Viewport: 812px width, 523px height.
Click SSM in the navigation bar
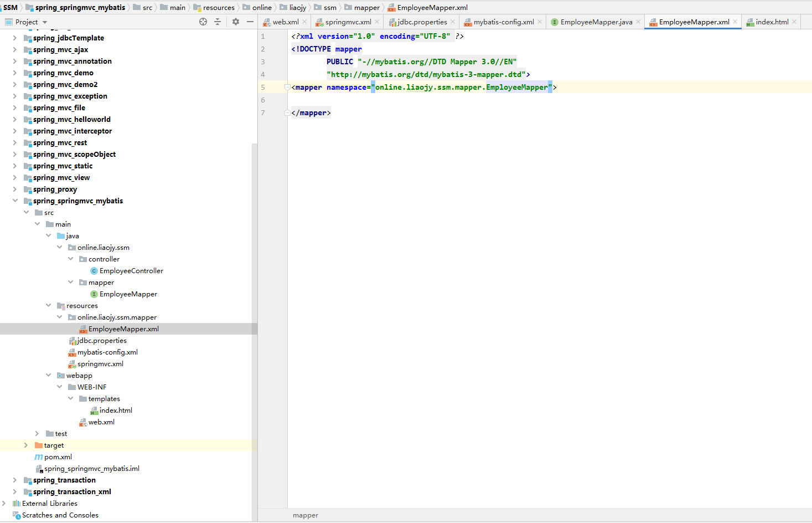pos(11,7)
